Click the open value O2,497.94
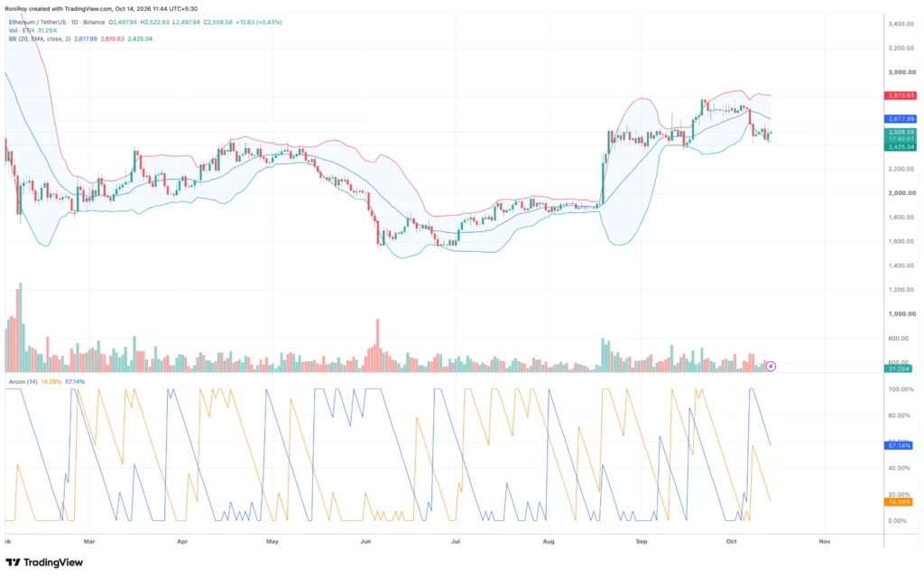Screen dimensions: 924x577 (123, 23)
